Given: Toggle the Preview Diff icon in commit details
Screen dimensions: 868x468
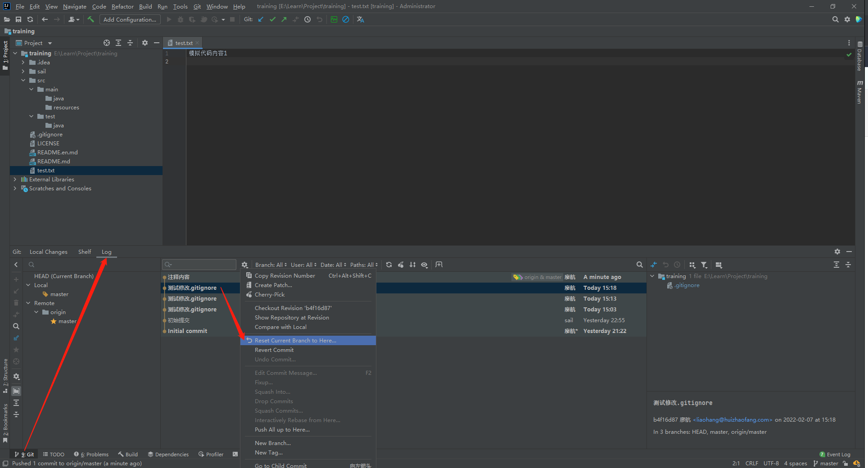Looking at the screenshot, I should [x=719, y=265].
